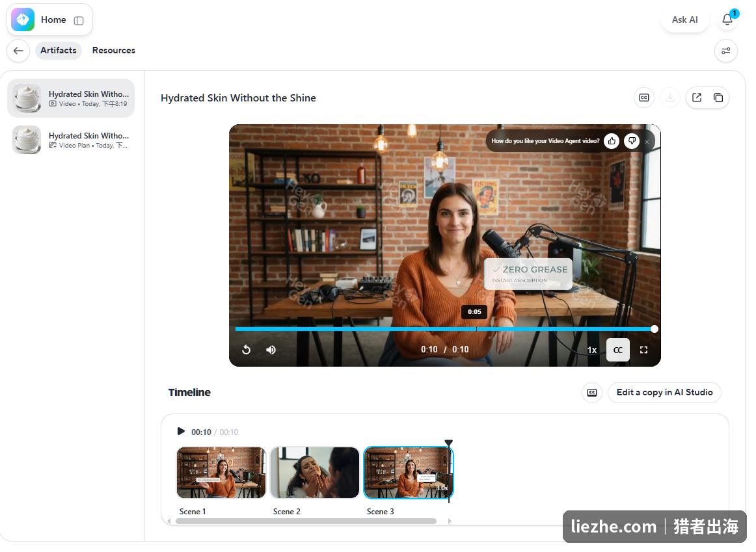The image size is (756, 552).
Task: Open Home from the top bar
Action: click(53, 20)
